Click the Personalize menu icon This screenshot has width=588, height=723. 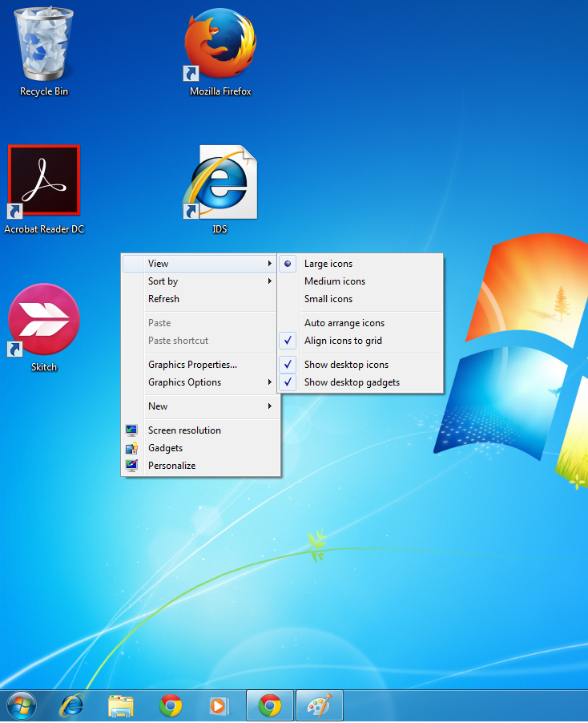click(x=131, y=465)
